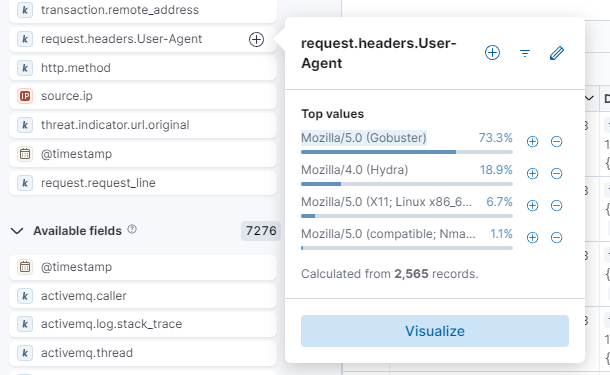610x375 pixels.
Task: Filter out Mozilla/4.0 (Hydra) value
Action: [556, 173]
